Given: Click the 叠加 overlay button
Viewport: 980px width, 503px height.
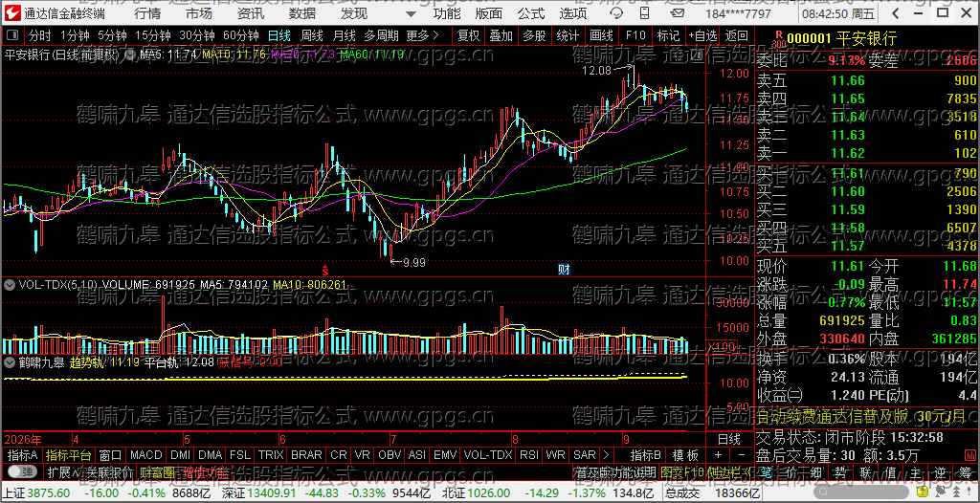Looking at the screenshot, I should pos(501,35).
